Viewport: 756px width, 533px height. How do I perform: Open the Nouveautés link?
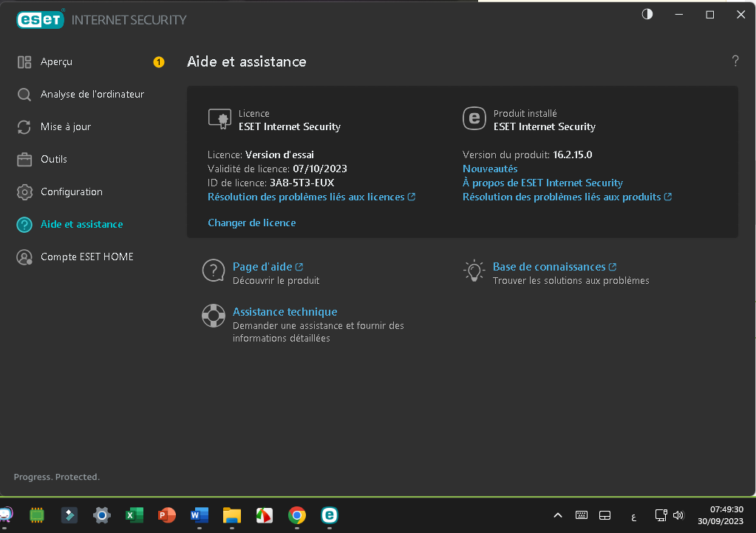tap(490, 169)
